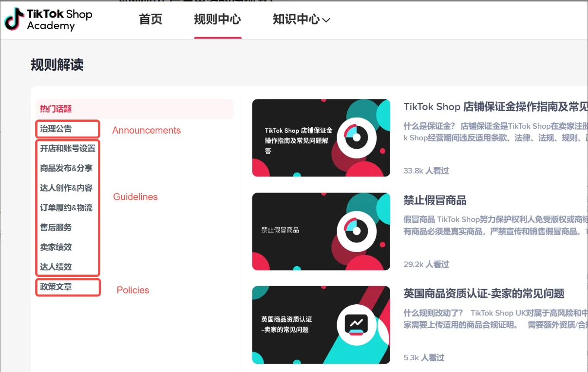Open the 英国商品资质认证 article thumbnail
This screenshot has height=372, width=588.
pyautogui.click(x=321, y=325)
